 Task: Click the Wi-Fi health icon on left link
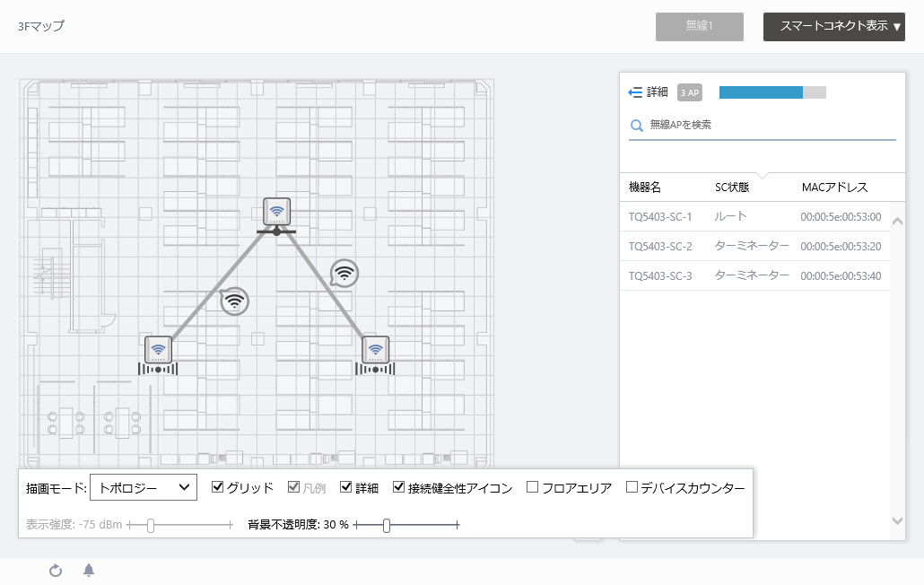click(234, 301)
